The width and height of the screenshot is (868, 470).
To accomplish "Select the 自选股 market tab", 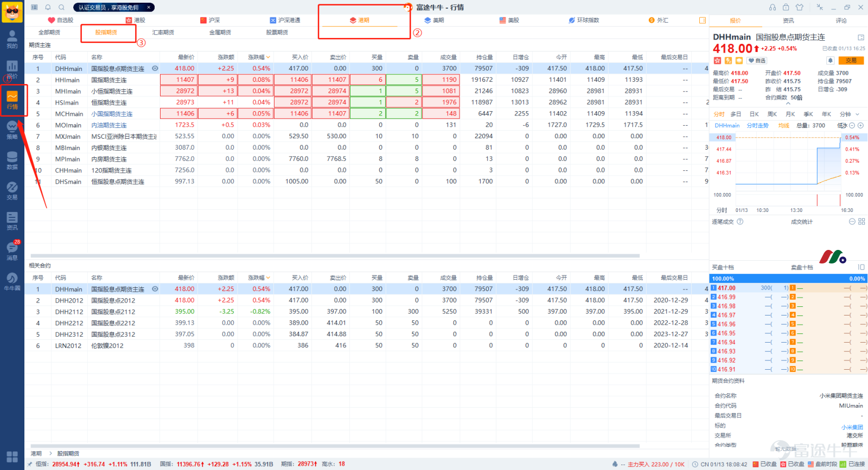I will click(61, 20).
